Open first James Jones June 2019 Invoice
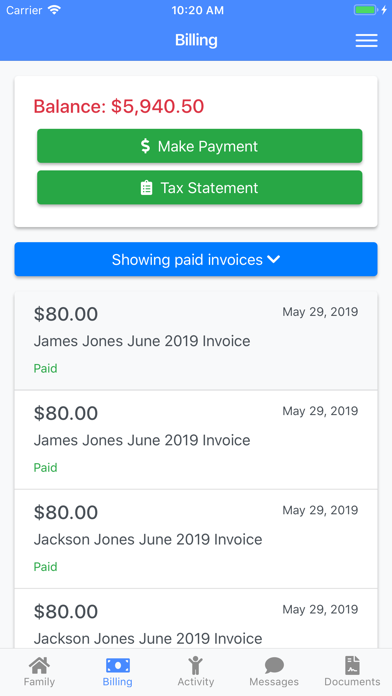This screenshot has height=696, width=392. click(x=196, y=340)
